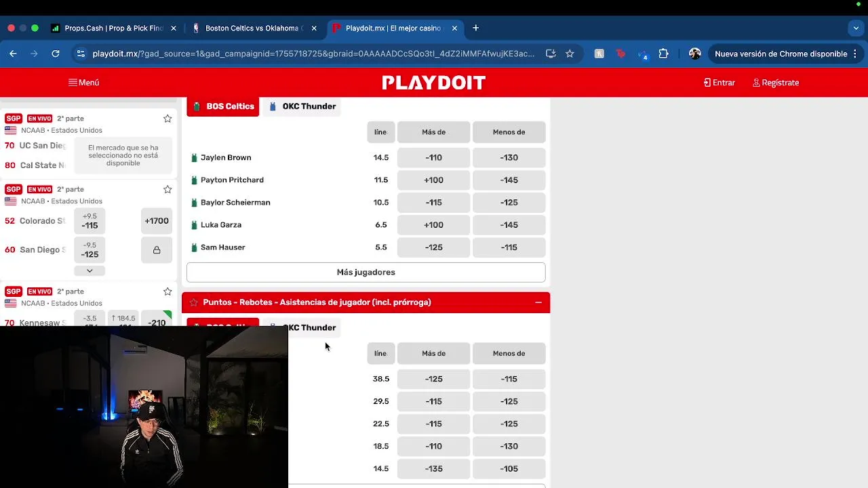Bet Sam Hauser over at -125

[x=433, y=247]
